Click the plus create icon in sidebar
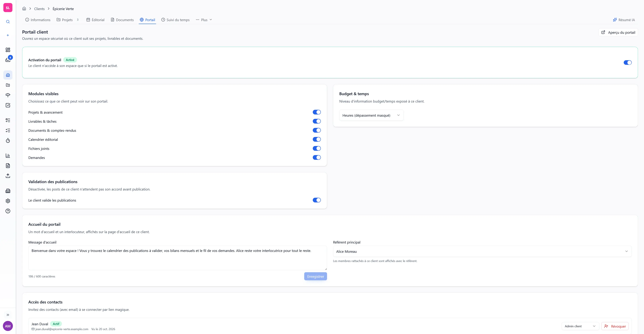 coord(8,35)
